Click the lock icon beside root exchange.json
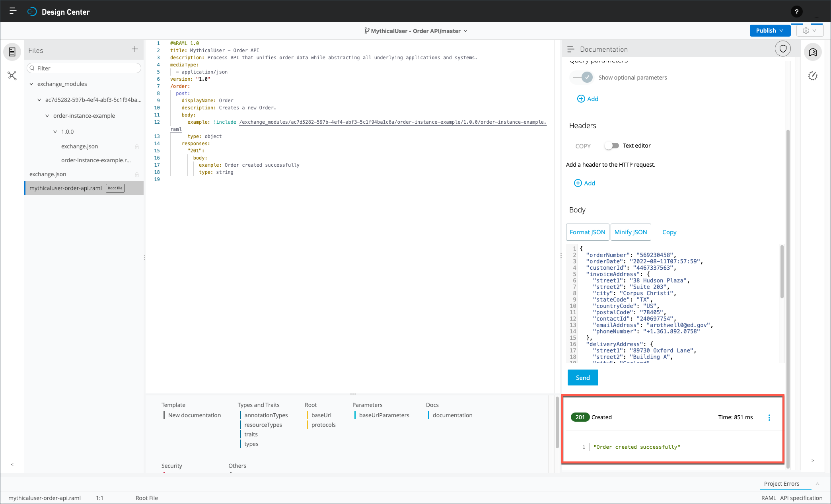This screenshot has height=504, width=831. click(137, 174)
